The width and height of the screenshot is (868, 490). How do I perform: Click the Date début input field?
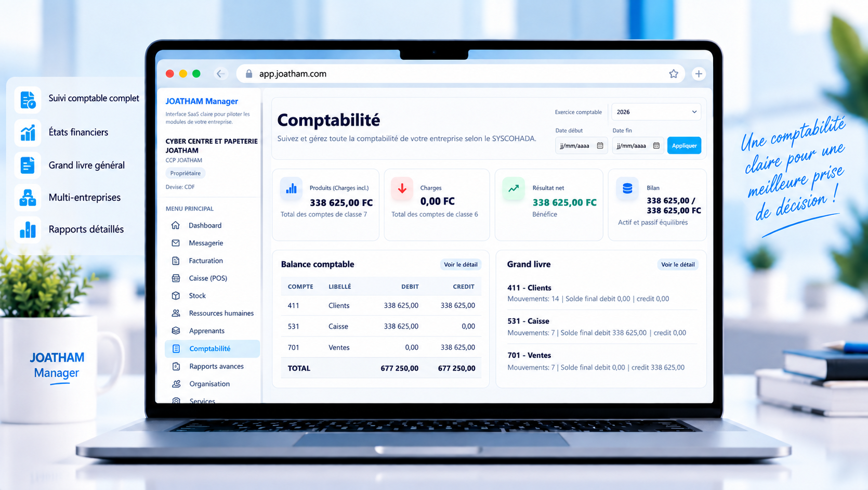click(581, 146)
